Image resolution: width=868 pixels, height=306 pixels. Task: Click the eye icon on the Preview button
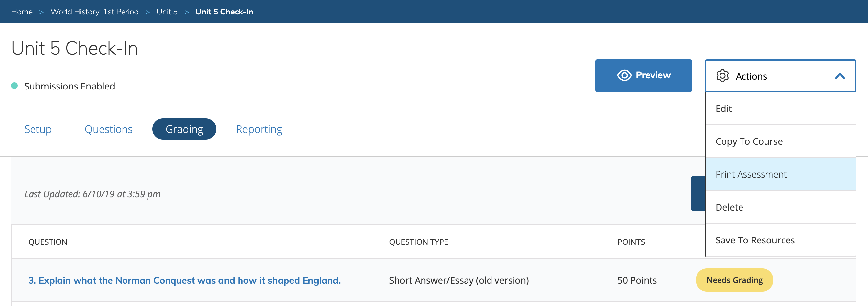coord(625,75)
